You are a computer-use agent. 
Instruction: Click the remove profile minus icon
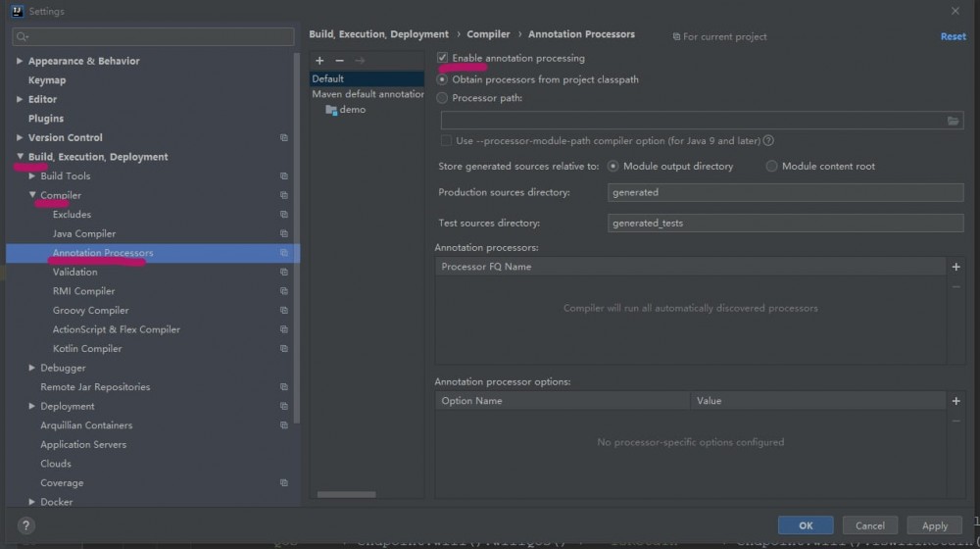[x=339, y=61]
